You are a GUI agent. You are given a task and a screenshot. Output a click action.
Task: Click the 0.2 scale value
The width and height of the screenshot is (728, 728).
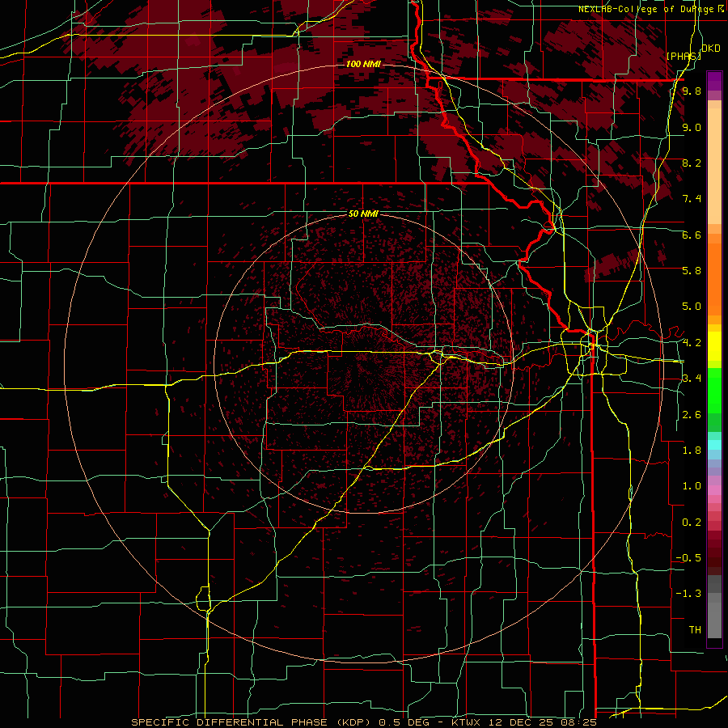pyautogui.click(x=692, y=523)
